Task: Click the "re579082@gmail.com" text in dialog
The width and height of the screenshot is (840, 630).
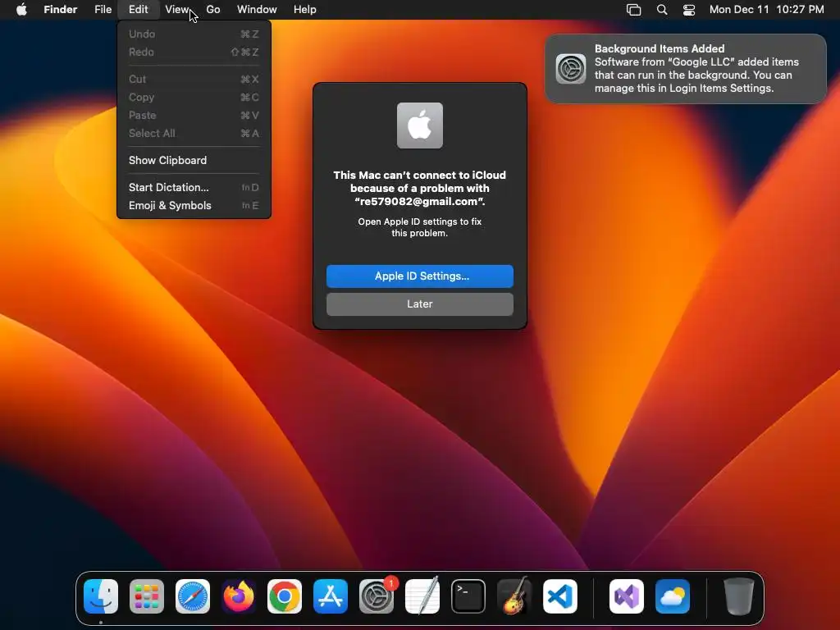Action: point(420,202)
